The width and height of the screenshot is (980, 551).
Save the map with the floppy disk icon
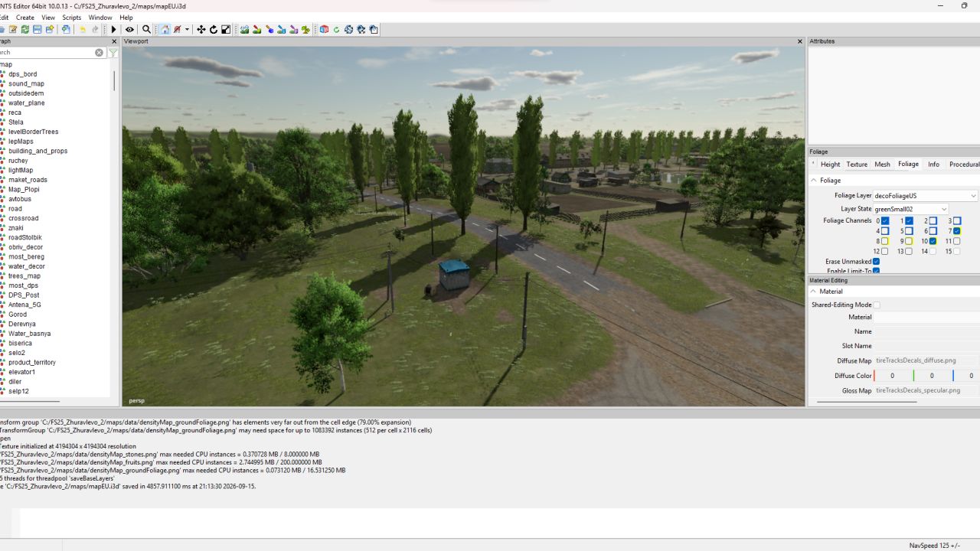[38, 30]
